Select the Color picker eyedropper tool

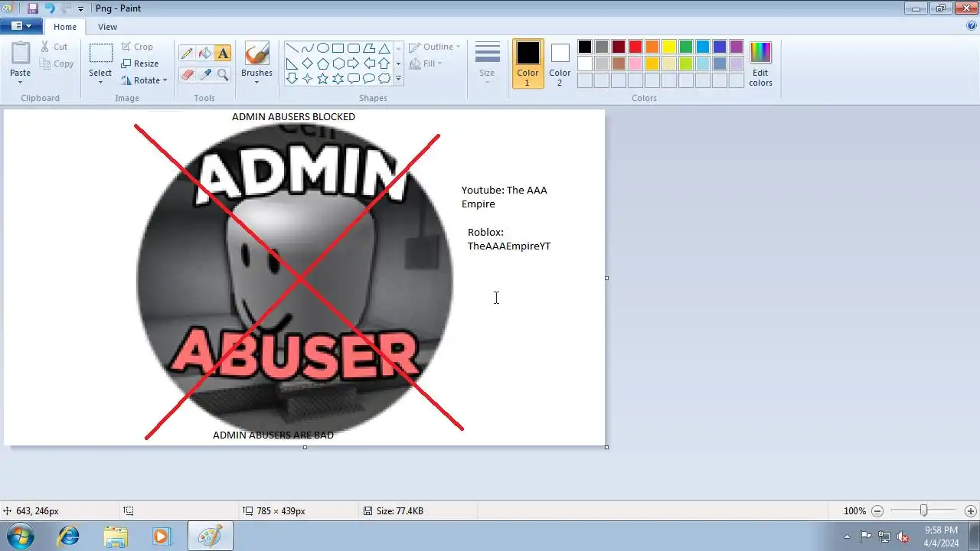(x=204, y=74)
